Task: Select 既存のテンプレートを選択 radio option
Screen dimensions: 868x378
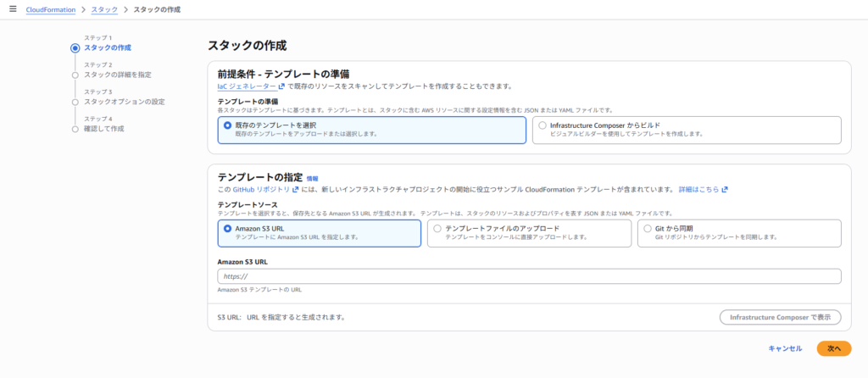Action: pos(227,125)
